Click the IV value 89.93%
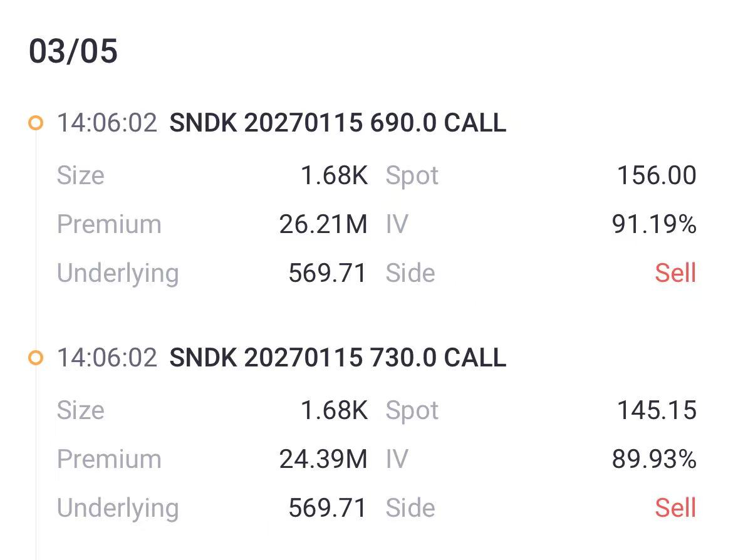Image resolution: width=733 pixels, height=560 pixels. pyautogui.click(x=653, y=459)
